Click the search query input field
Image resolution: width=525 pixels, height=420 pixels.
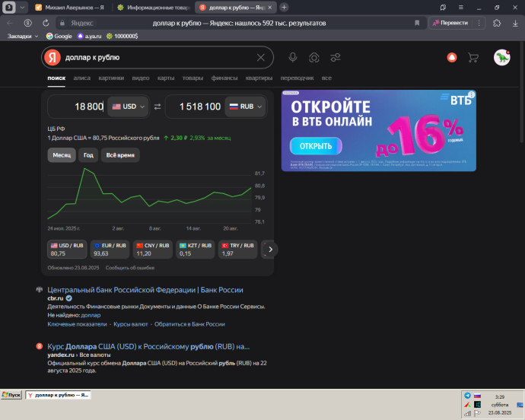coord(157,58)
